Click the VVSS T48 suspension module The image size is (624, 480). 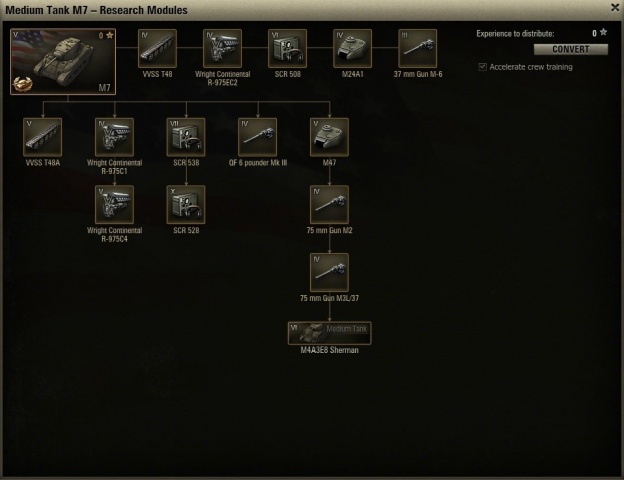pos(157,48)
